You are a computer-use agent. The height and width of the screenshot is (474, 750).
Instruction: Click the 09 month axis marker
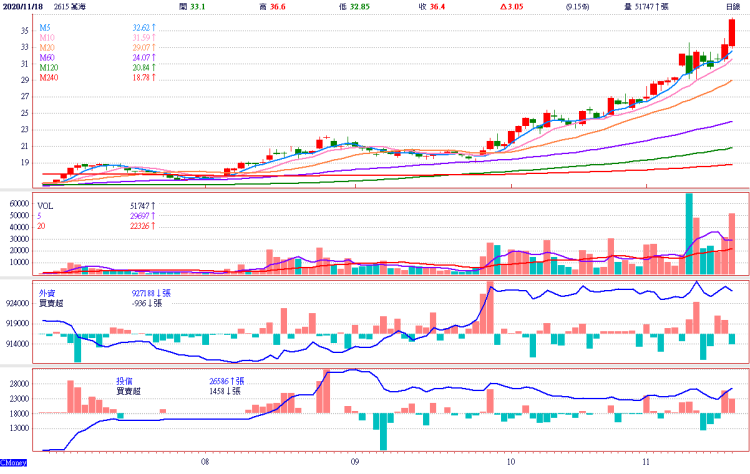click(x=355, y=462)
